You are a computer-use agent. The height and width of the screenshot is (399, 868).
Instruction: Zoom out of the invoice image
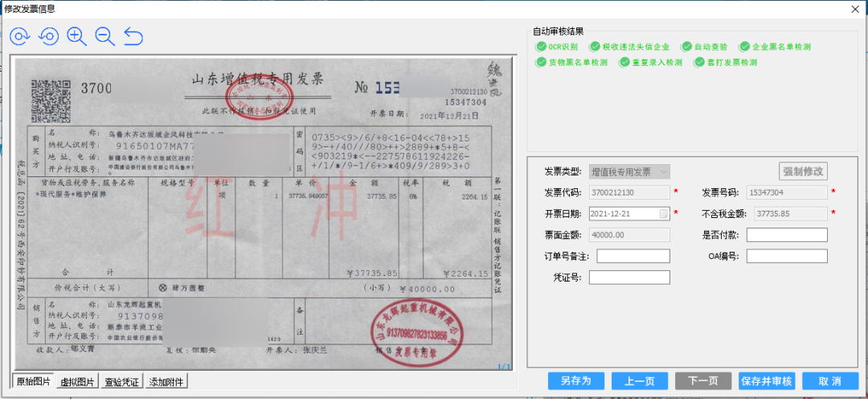104,36
